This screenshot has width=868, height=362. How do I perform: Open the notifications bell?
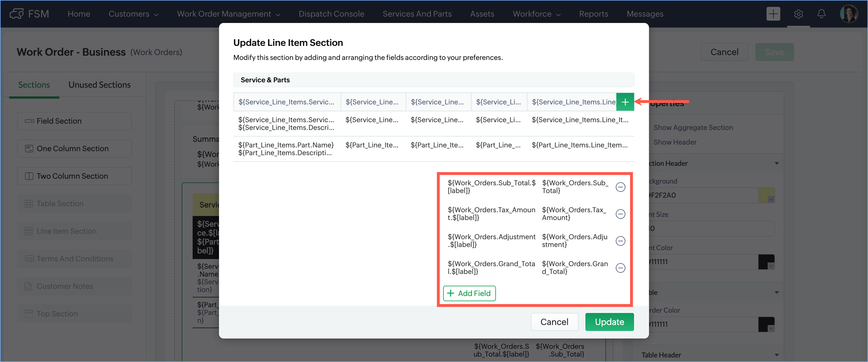(821, 14)
